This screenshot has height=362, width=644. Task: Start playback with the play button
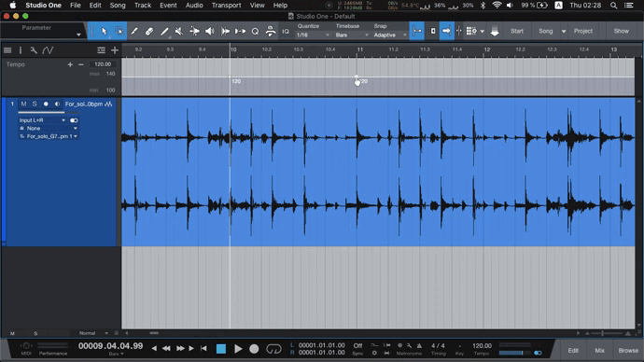238,349
